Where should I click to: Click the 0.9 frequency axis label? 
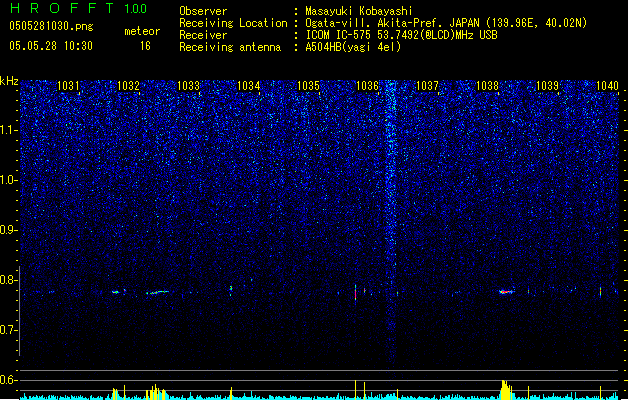[9, 230]
